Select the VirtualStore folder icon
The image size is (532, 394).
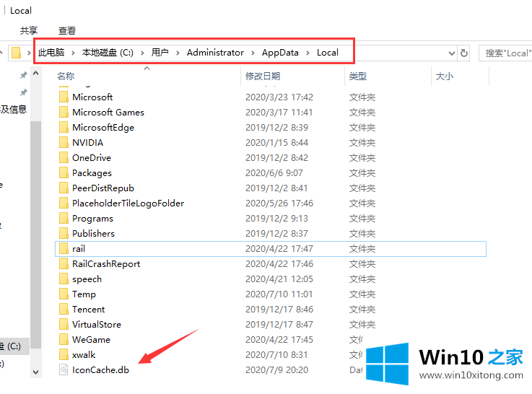point(64,324)
